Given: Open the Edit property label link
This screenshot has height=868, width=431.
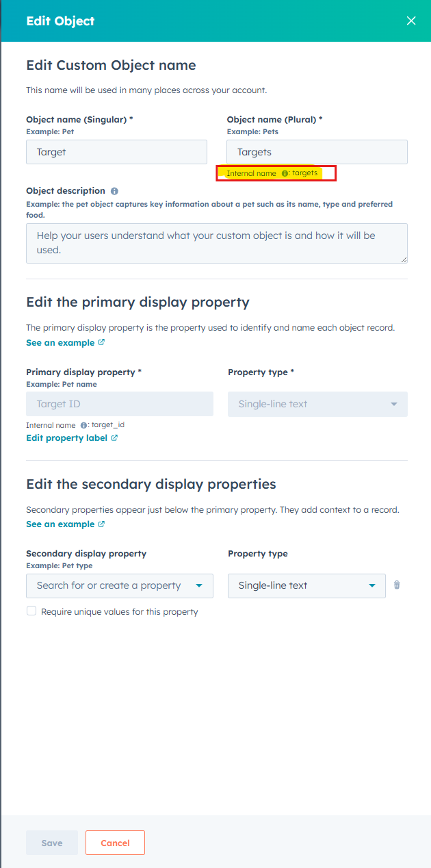Looking at the screenshot, I should (x=66, y=438).
